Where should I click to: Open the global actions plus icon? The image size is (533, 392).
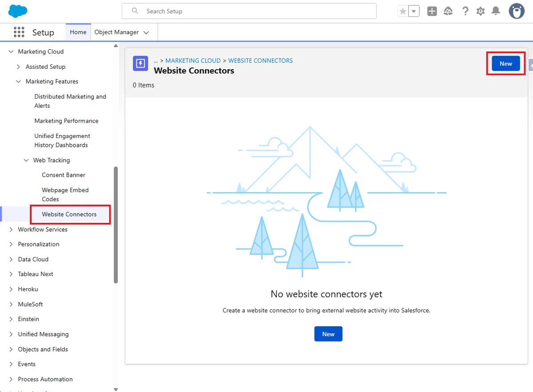click(432, 11)
